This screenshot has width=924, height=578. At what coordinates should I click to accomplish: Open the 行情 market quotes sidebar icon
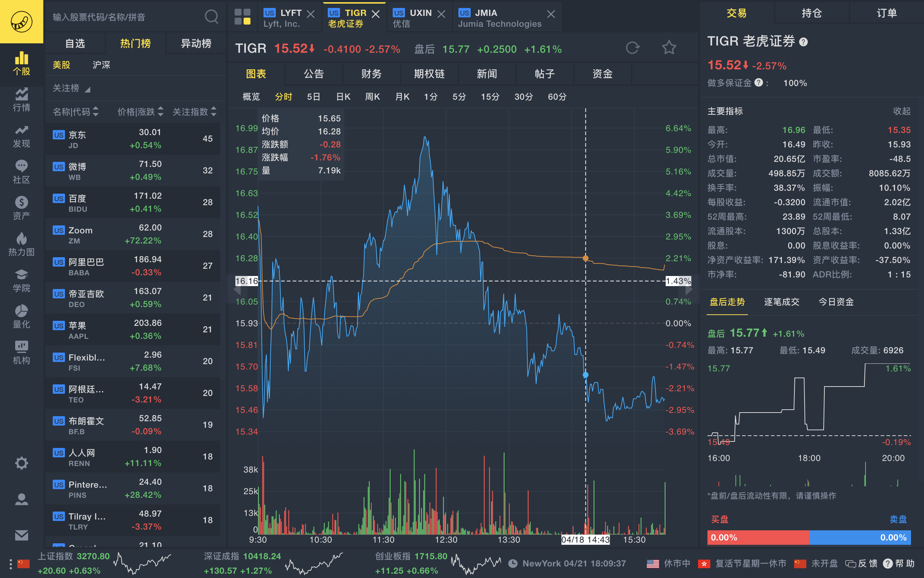(x=21, y=100)
